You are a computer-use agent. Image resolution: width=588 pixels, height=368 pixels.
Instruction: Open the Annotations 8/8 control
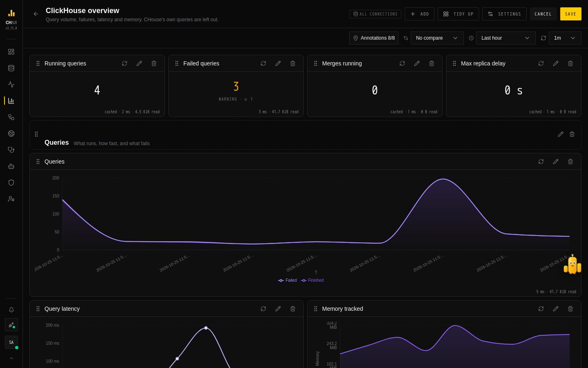374,38
